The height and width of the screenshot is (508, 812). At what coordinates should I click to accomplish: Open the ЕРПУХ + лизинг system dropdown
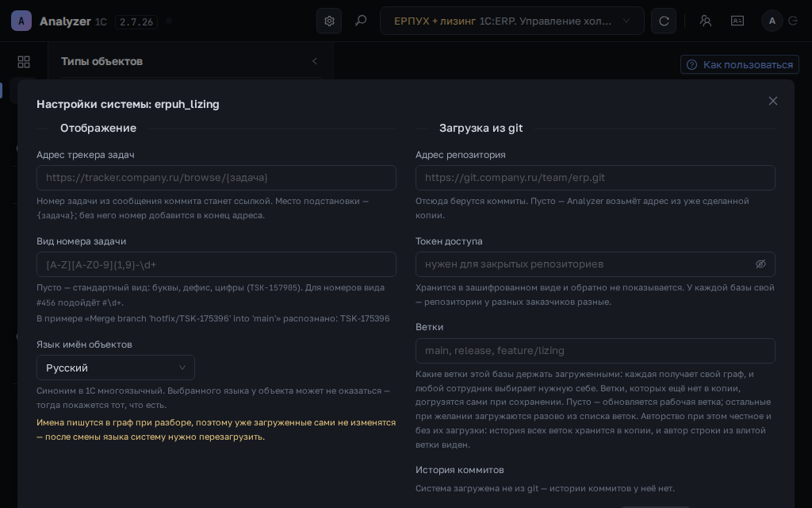point(511,21)
